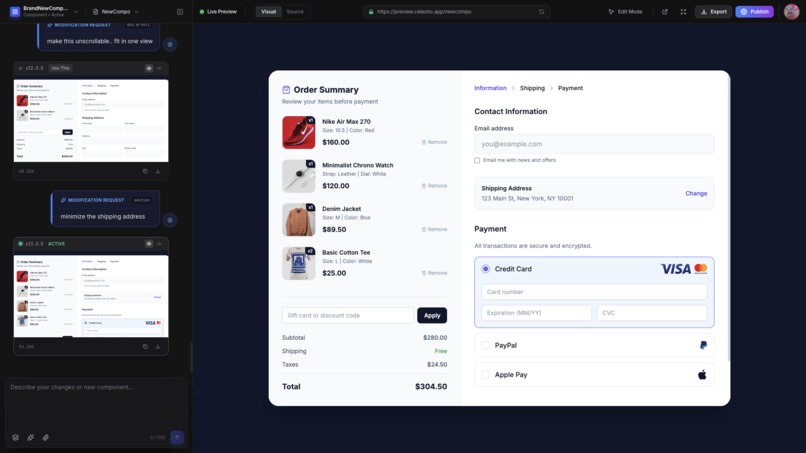
Task: Show preview view of active v23.0.0 card
Action: [x=149, y=244]
